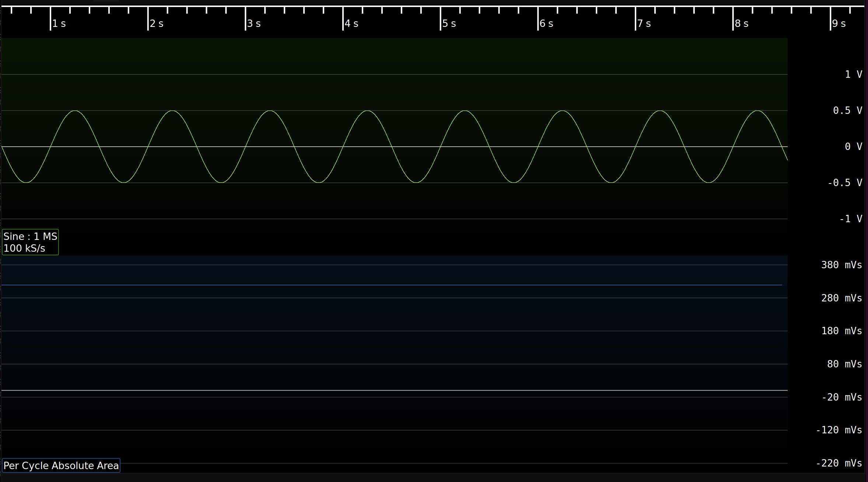
Task: Click the 6 s timeline marker
Action: [546, 24]
